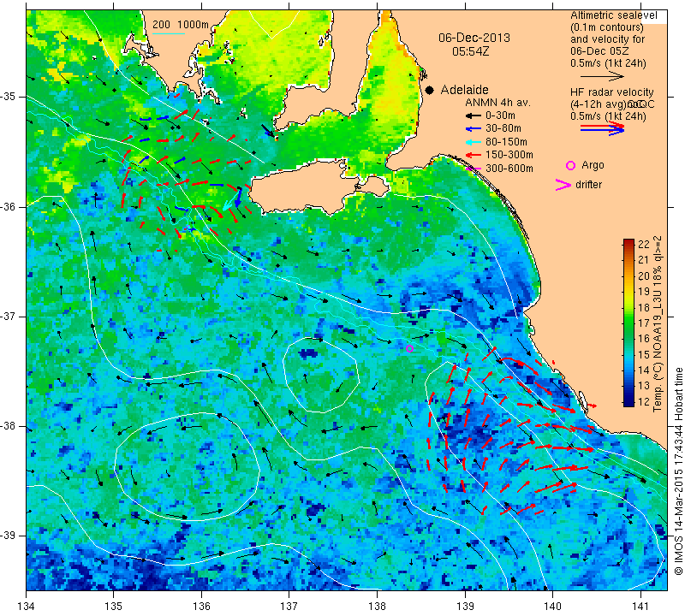Click the longitude axis label 137

point(289,607)
